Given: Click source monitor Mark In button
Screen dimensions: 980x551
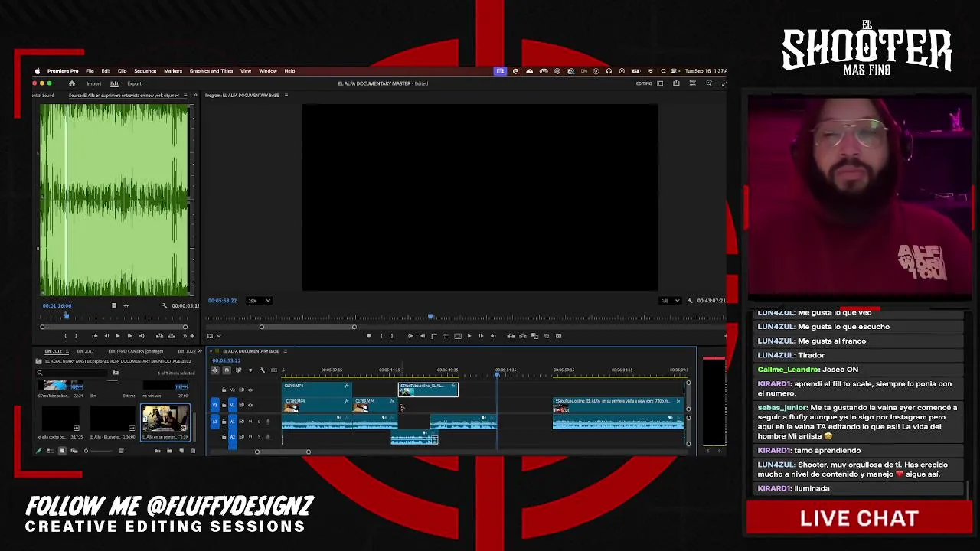Looking at the screenshot, I should point(65,336).
